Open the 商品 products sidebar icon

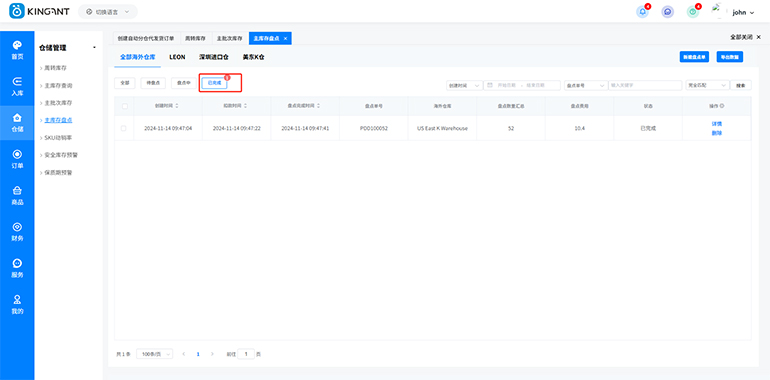tap(17, 195)
